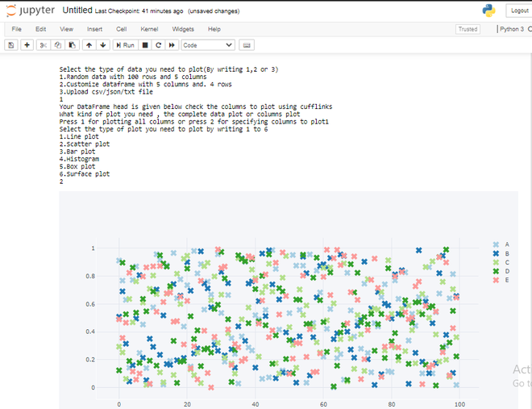Image resolution: width=532 pixels, height=409 pixels.
Task: Click the '3.Bar plot' output line
Action: (77, 152)
